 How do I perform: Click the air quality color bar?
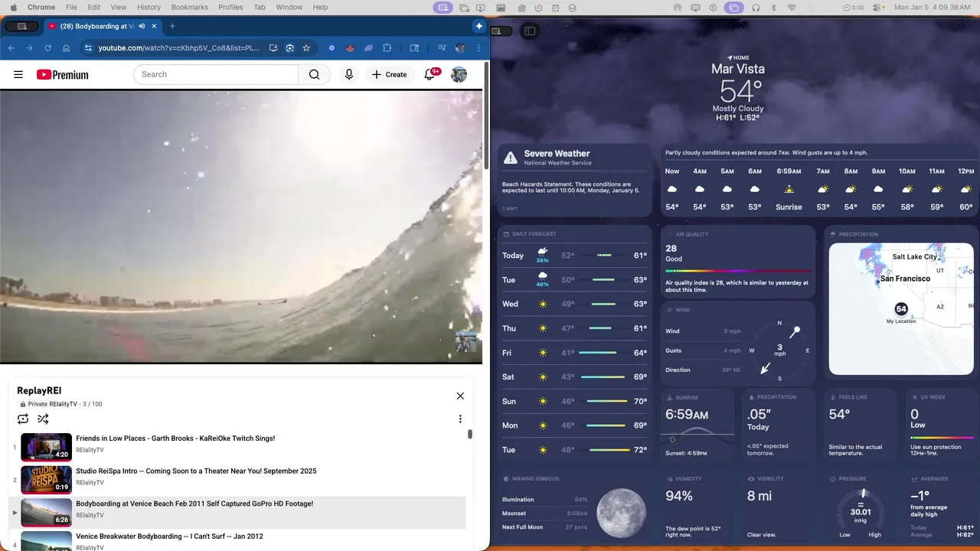(x=738, y=271)
